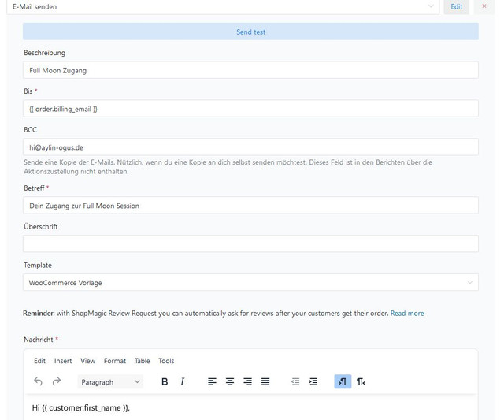Follow the Read more link

407,314
